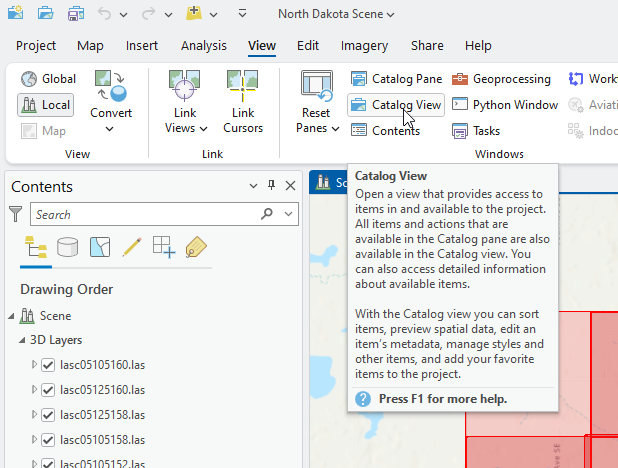Image resolution: width=618 pixels, height=468 pixels.
Task: Collapse the 3D Layers group
Action: point(22,340)
